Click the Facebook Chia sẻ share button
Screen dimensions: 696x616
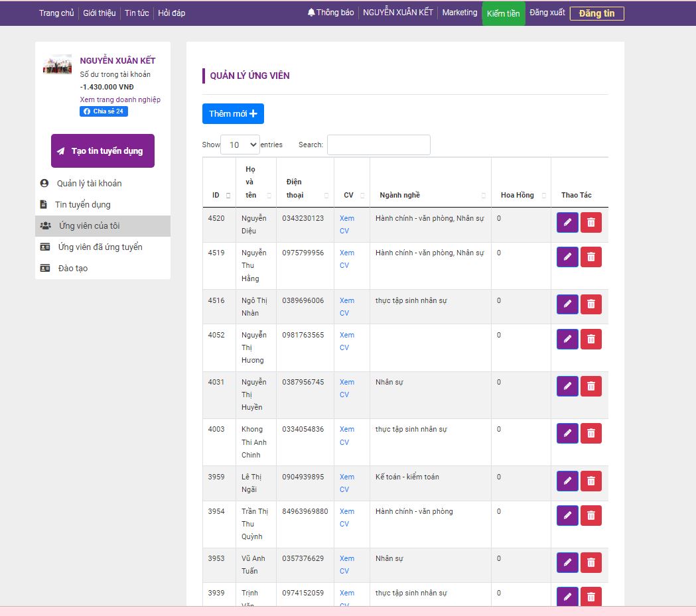pyautogui.click(x=104, y=111)
